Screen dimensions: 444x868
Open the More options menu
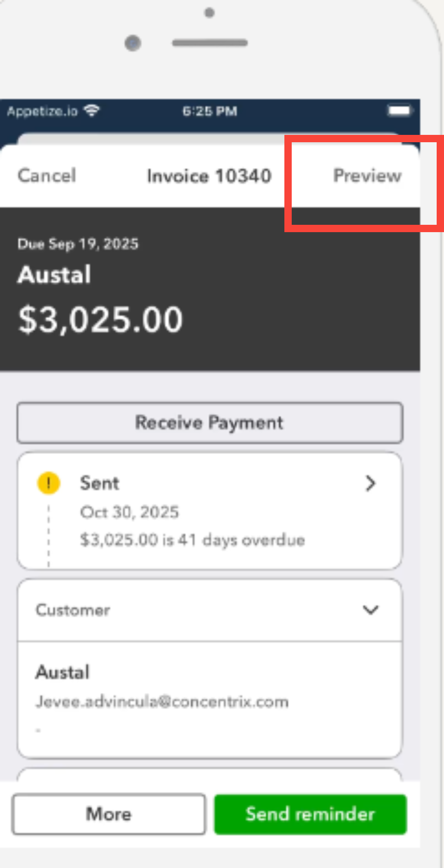click(x=109, y=814)
